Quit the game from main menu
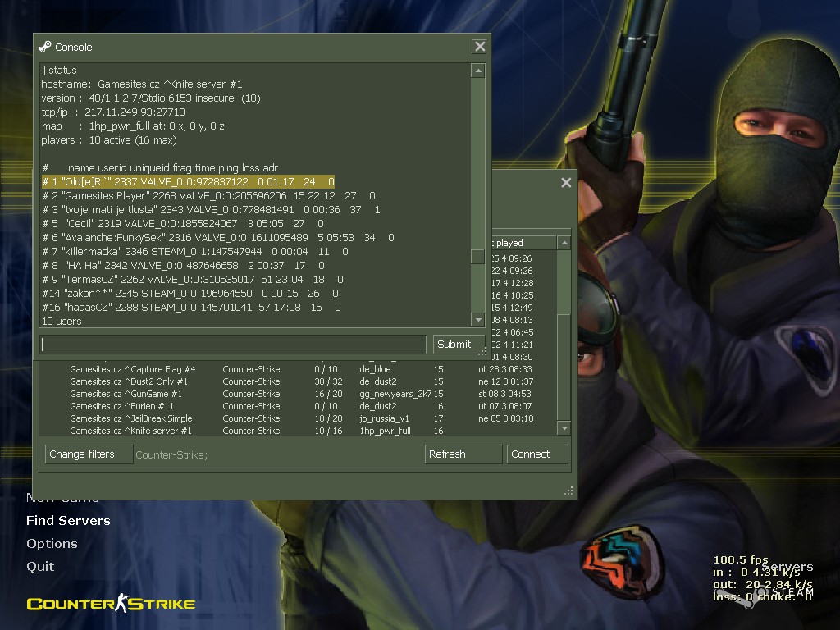 40,567
